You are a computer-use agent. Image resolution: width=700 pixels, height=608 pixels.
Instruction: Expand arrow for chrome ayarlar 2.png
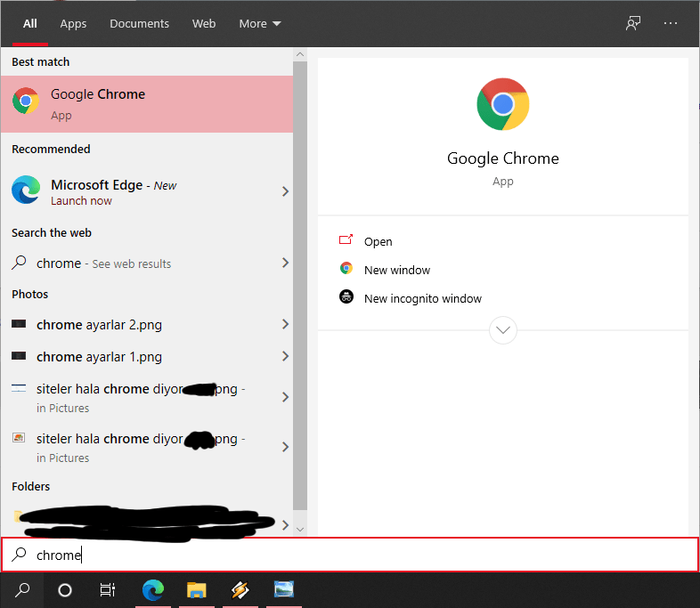[x=285, y=324]
